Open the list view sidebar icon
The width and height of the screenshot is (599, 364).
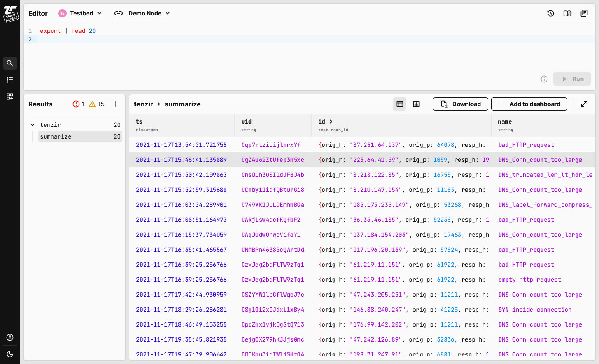[x=10, y=80]
